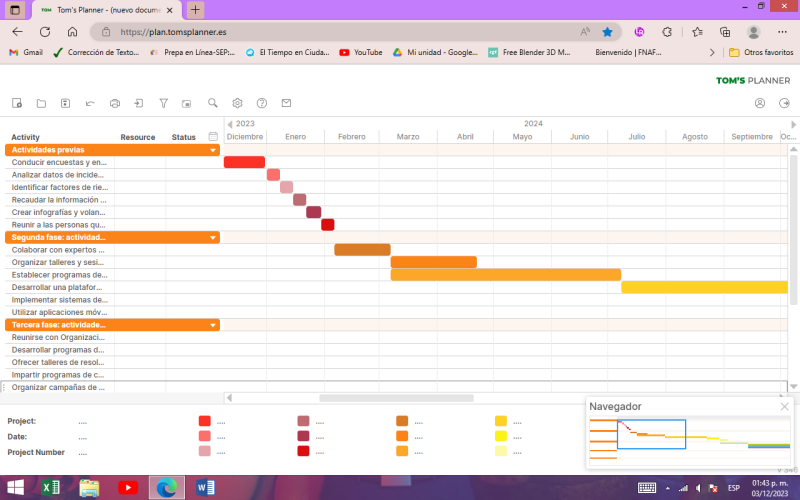Click the logout arrow icon at toolbar right
This screenshot has height=500, width=800.
tap(784, 103)
